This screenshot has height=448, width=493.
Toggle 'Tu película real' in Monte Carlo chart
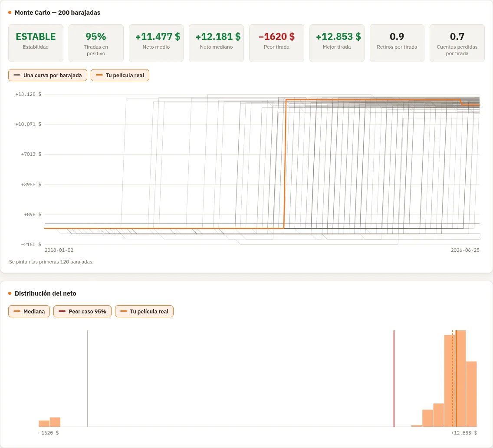pyautogui.click(x=120, y=75)
